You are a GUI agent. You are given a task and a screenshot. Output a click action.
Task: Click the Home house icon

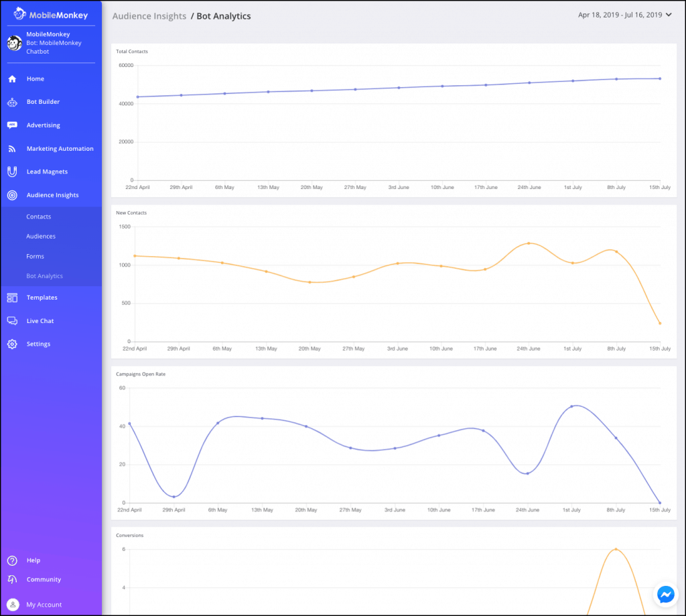tap(12, 79)
